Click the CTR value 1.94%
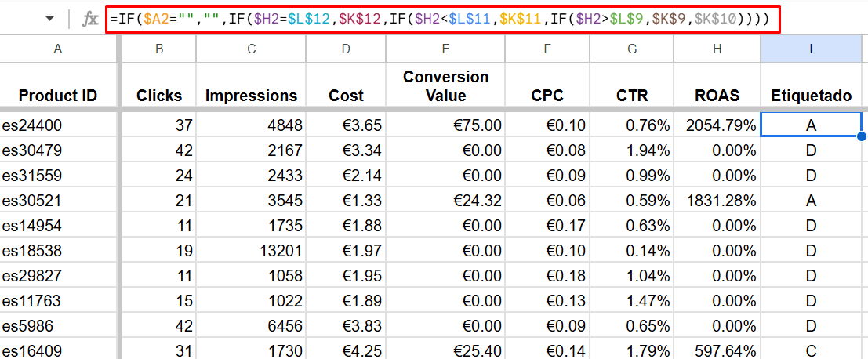The width and height of the screenshot is (868, 359). click(632, 150)
